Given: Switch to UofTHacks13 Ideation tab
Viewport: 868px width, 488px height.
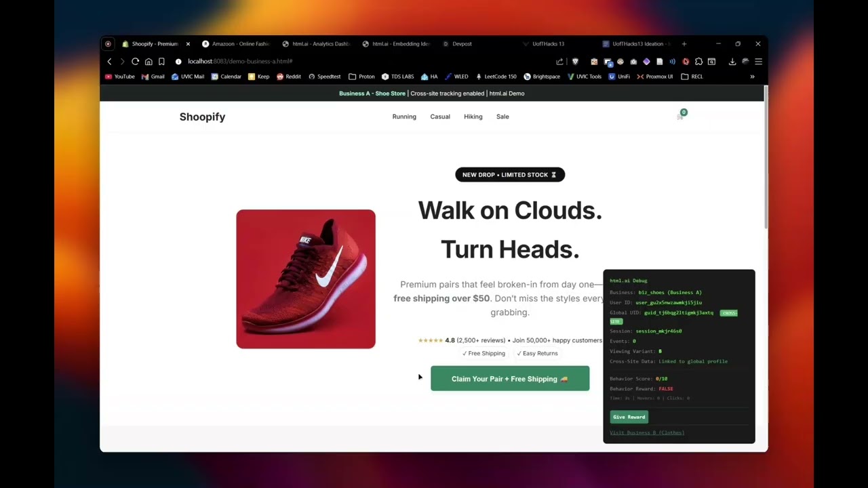Looking at the screenshot, I should tap(636, 44).
